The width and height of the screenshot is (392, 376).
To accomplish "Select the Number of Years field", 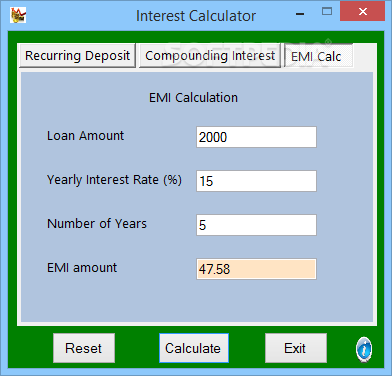I will pyautogui.click(x=256, y=225).
